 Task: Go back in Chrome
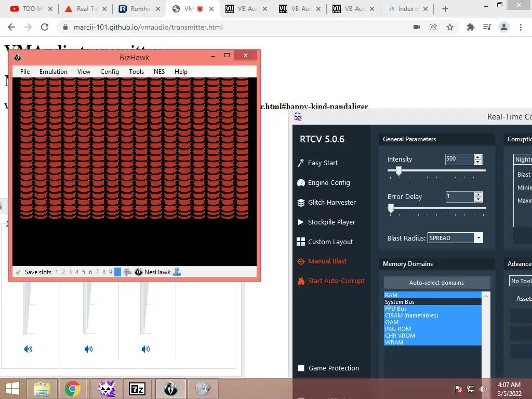click(11, 27)
